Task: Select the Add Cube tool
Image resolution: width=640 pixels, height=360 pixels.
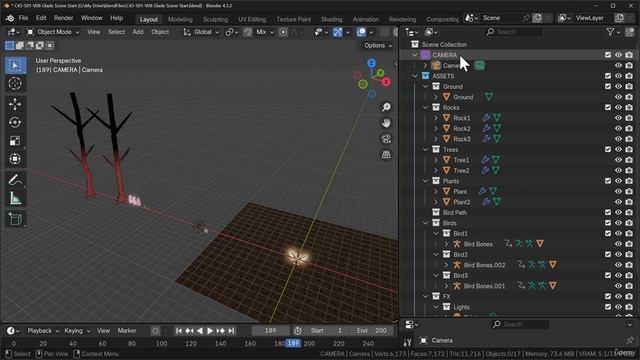Action: pyautogui.click(x=15, y=219)
